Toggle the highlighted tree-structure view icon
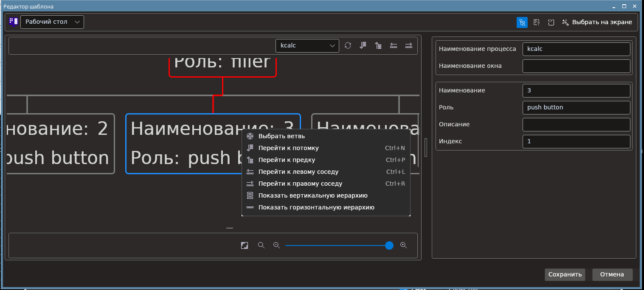 click(x=522, y=22)
